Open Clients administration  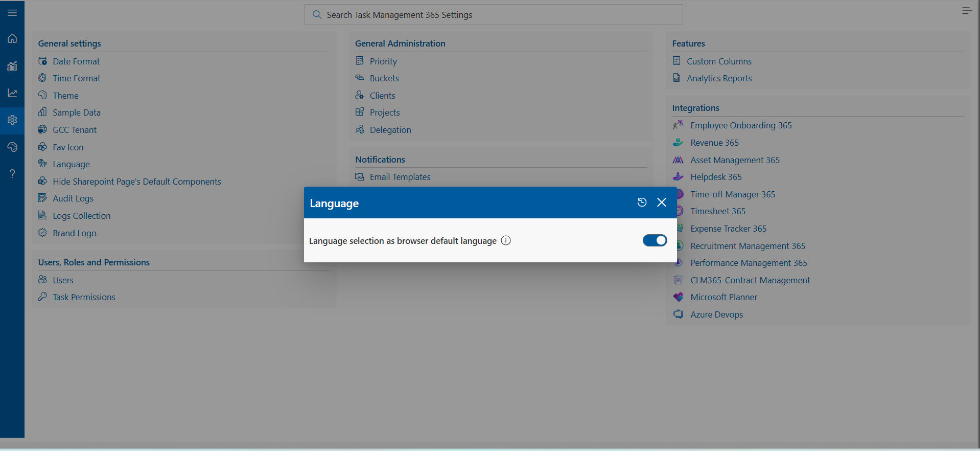pos(383,96)
